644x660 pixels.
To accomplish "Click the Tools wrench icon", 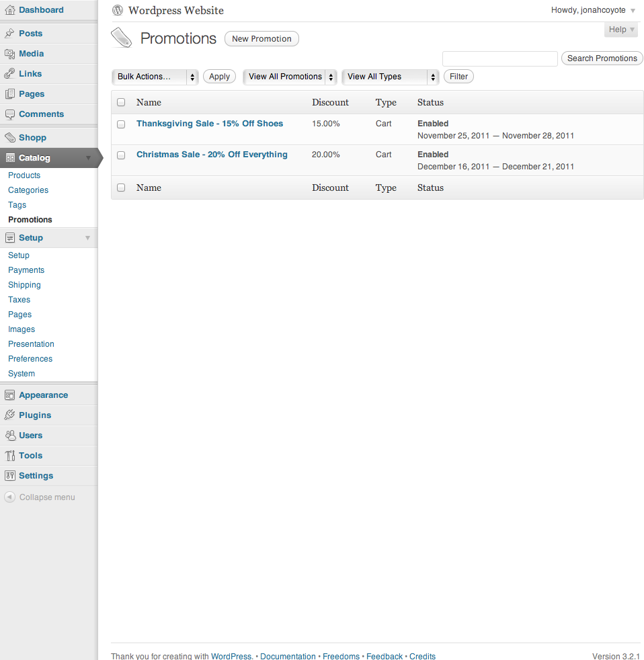I will (x=9, y=456).
